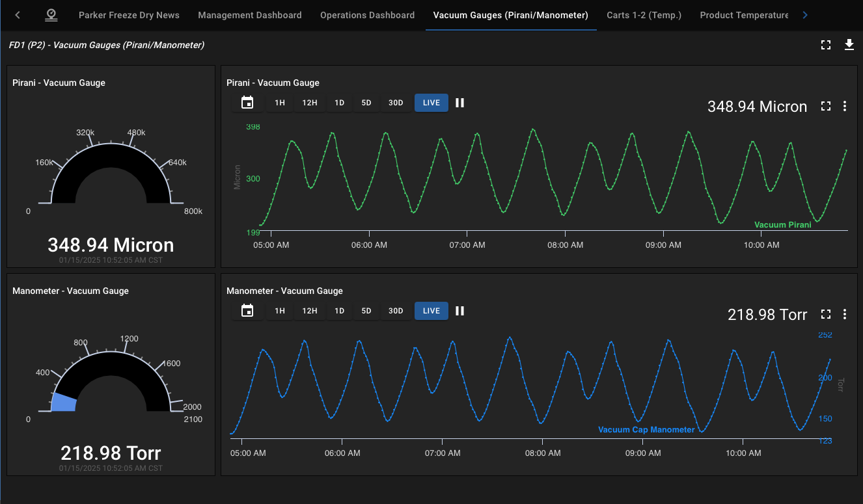Expand the Pirani chart to fullscreen
This screenshot has width=863, height=504.
pos(826,107)
